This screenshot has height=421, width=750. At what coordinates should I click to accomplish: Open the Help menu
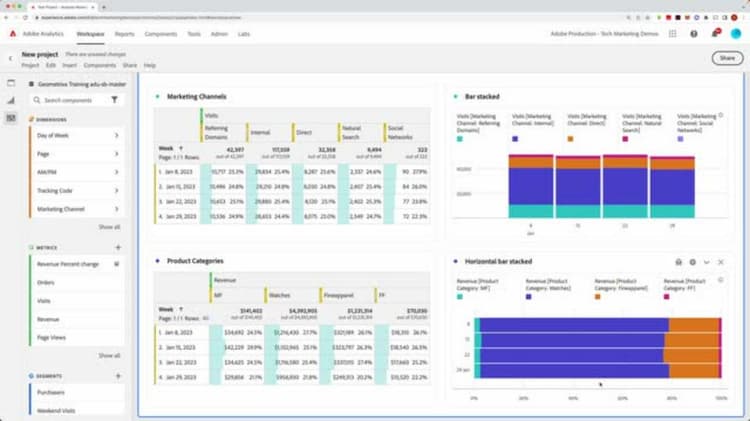tap(150, 65)
